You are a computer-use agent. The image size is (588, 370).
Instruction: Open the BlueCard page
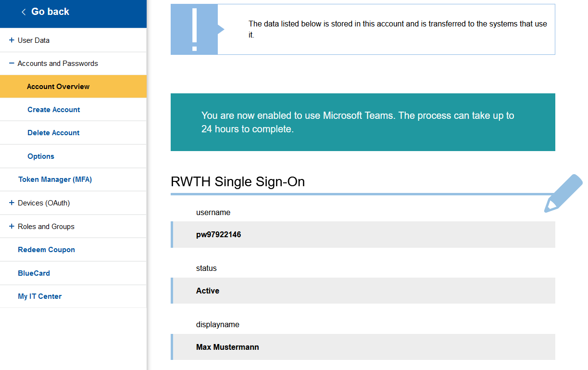(34, 273)
